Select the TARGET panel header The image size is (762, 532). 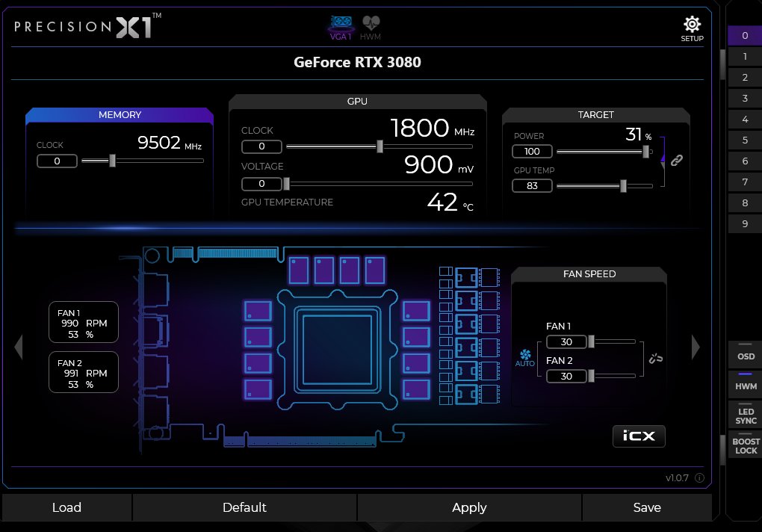tap(596, 114)
